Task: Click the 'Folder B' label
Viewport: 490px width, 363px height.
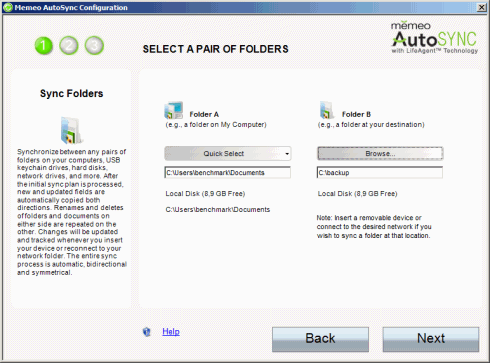Action: pyautogui.click(x=356, y=114)
